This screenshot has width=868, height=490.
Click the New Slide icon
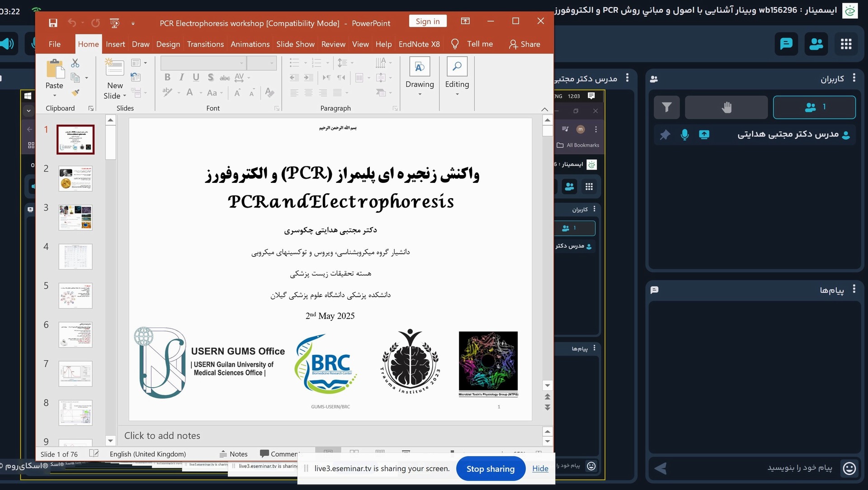coord(114,68)
